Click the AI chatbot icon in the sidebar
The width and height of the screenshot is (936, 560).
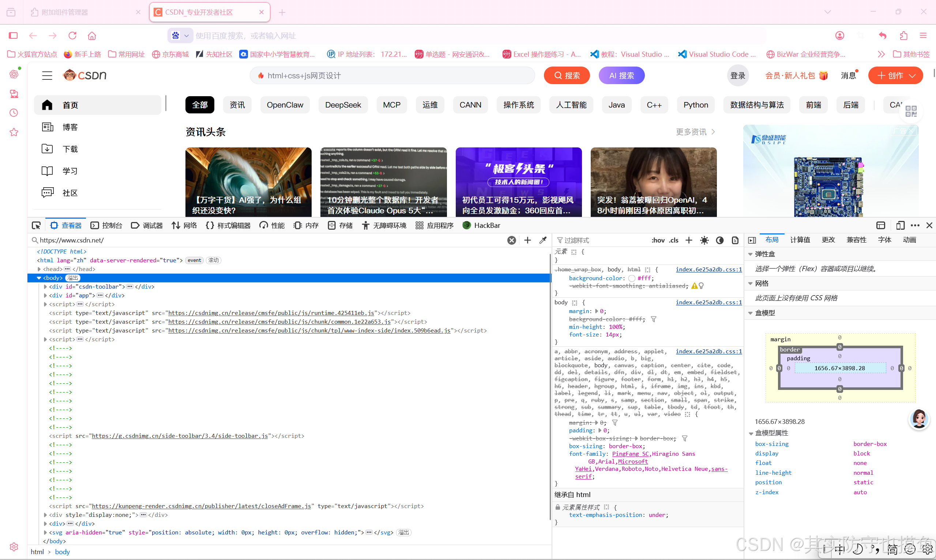coord(14,74)
